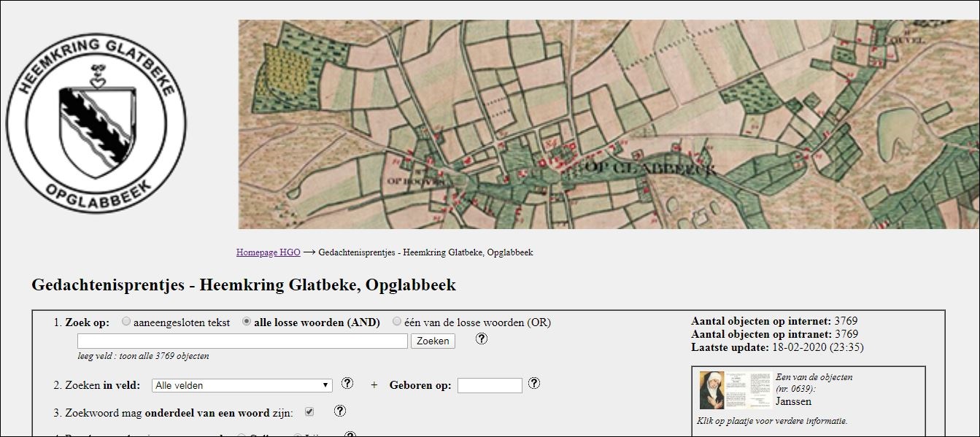The image size is (980, 437).
Task: Click 'Klik op plaatje voor verdere informatie' text
Action: pyautogui.click(x=773, y=421)
